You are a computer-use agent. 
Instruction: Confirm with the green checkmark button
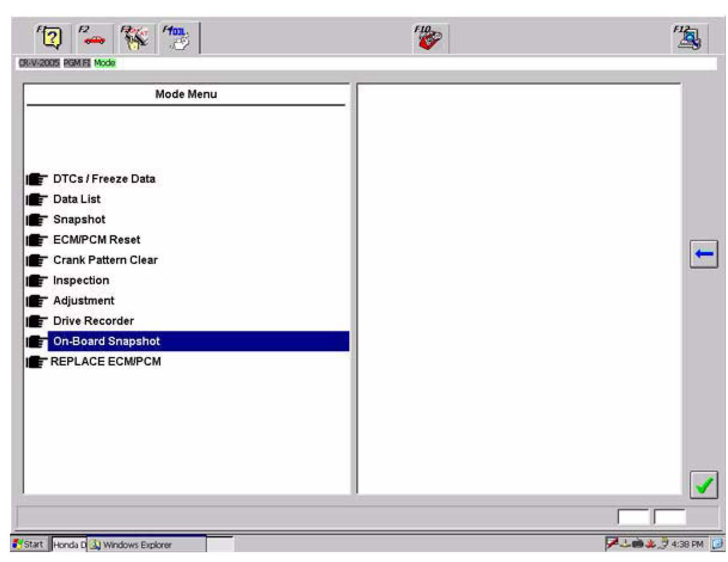pyautogui.click(x=703, y=484)
